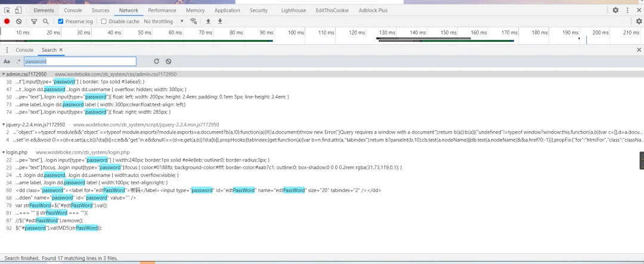644x264 pixels.
Task: Close the bottom drawer with X
Action: (x=639, y=49)
